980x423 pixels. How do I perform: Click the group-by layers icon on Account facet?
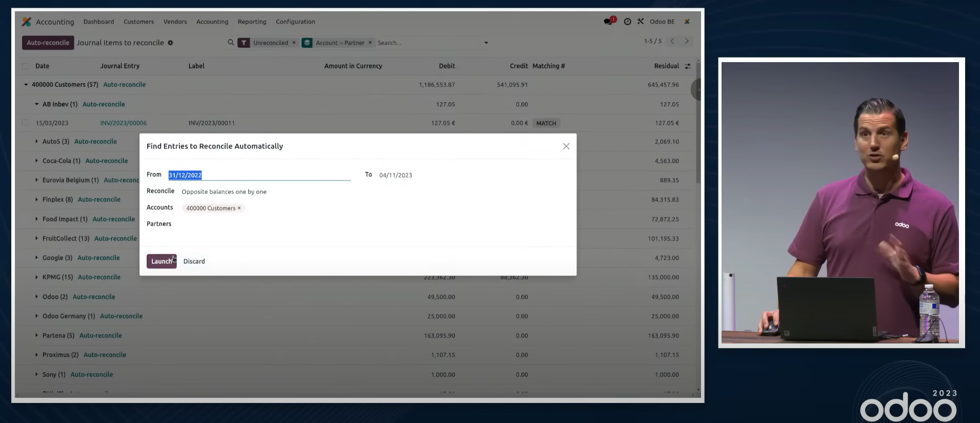[307, 43]
